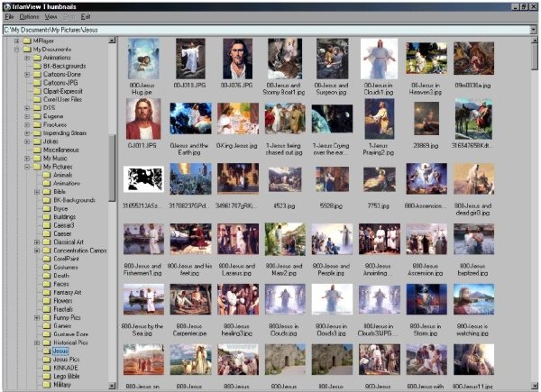This screenshot has height=392, width=541.
Task: Select the Concentration Camps folder
Action: 75,251
